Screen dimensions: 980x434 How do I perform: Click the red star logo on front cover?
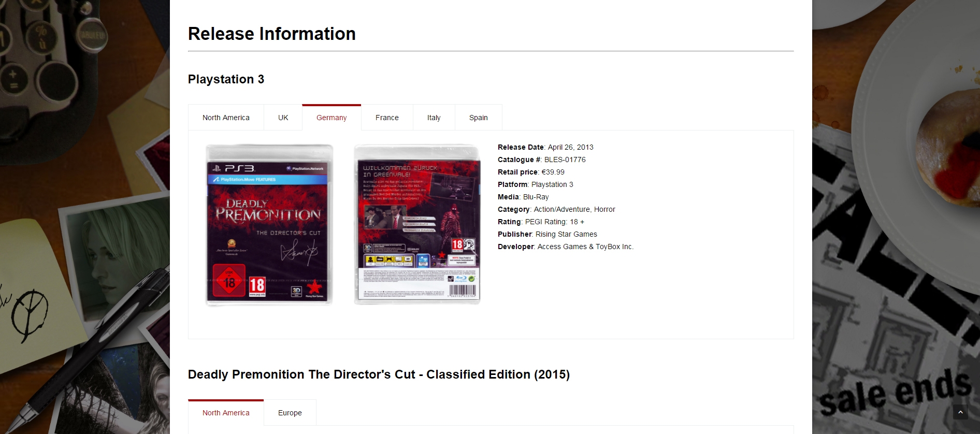pyautogui.click(x=314, y=287)
